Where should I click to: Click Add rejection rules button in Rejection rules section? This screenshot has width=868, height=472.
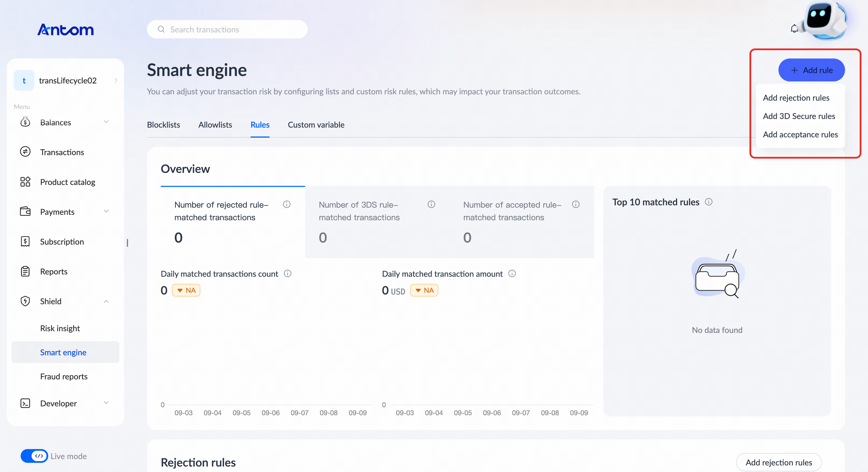[x=778, y=463]
